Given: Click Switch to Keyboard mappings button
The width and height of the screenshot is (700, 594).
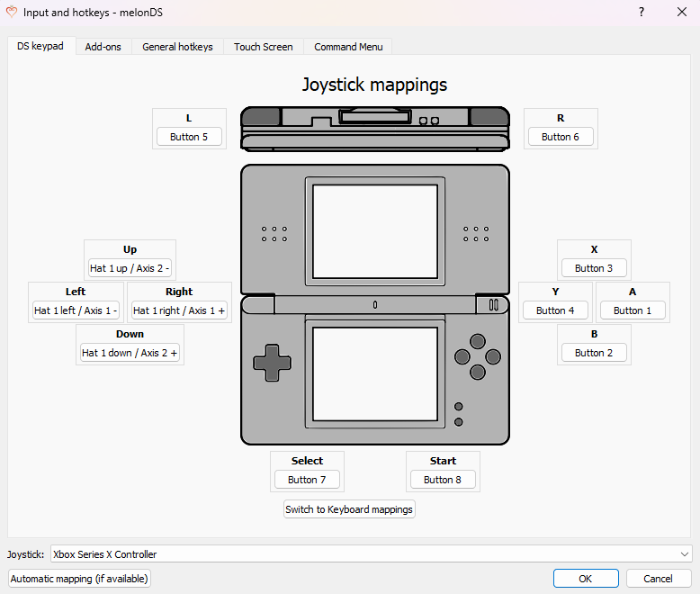Looking at the screenshot, I should click(x=349, y=509).
